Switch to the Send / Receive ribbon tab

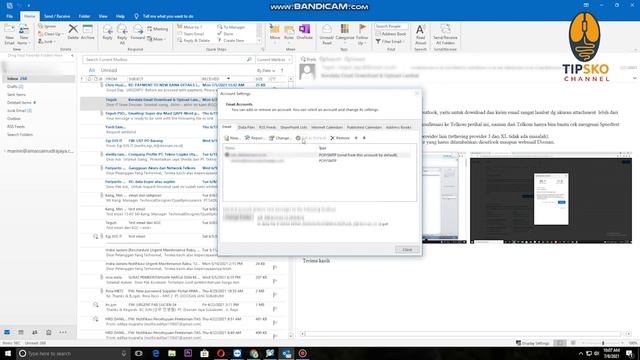57,16
